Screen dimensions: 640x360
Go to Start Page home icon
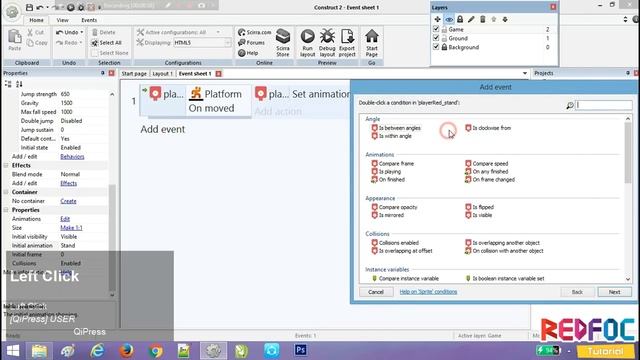(371, 36)
